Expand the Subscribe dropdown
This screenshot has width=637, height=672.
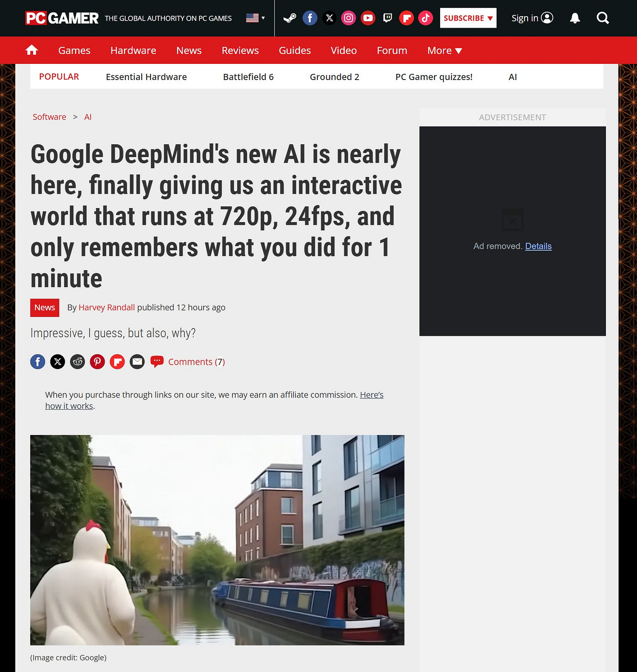pyautogui.click(x=468, y=18)
